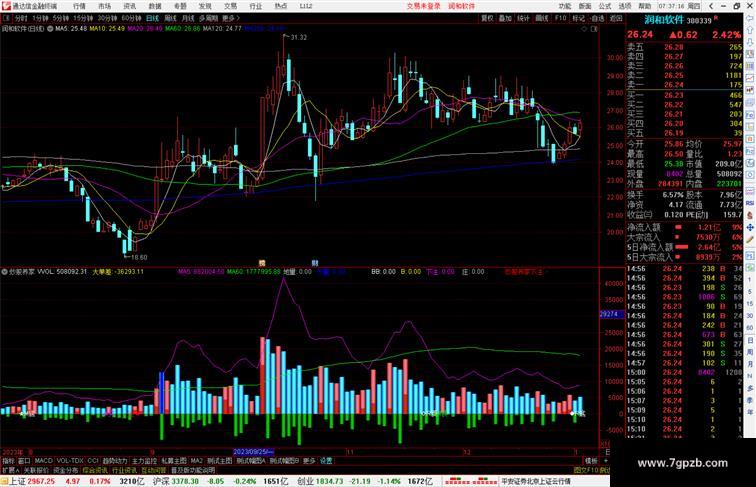The height and width of the screenshot is (487, 756).
Task: Click the Tongdaxin logo icon in the title bar
Action: tap(5, 6)
